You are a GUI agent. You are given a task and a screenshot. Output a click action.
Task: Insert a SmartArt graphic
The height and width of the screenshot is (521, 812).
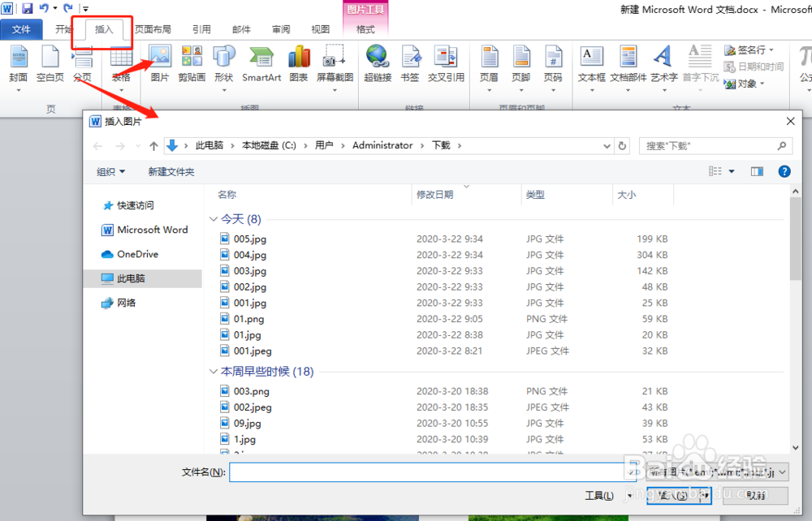(261, 64)
